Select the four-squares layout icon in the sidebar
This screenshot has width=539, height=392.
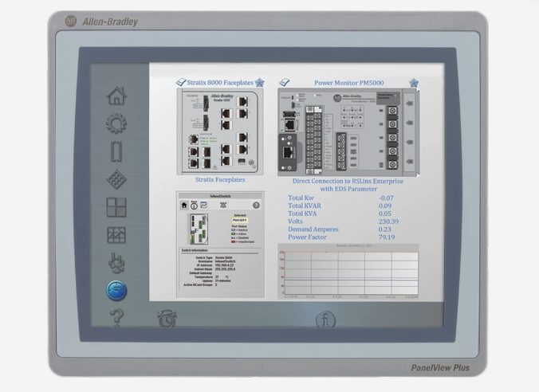(116, 207)
